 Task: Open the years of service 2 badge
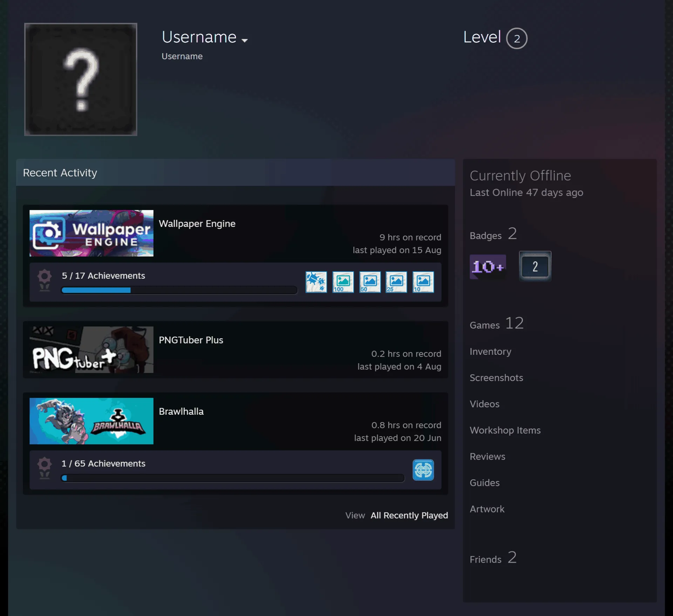pos(535,266)
